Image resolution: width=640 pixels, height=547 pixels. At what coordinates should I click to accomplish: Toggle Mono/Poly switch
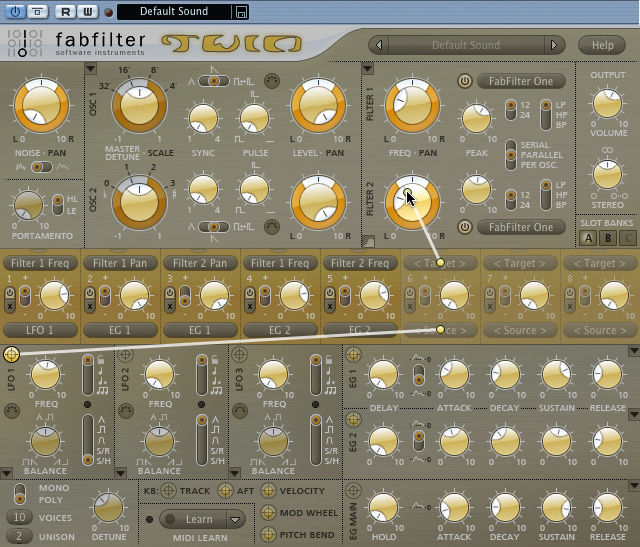tap(19, 494)
